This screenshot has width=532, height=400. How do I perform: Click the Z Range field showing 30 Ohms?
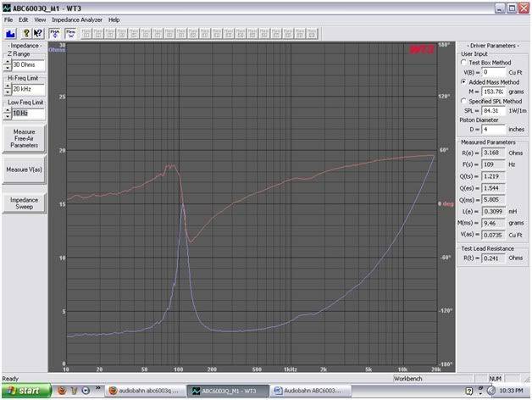[x=28, y=65]
